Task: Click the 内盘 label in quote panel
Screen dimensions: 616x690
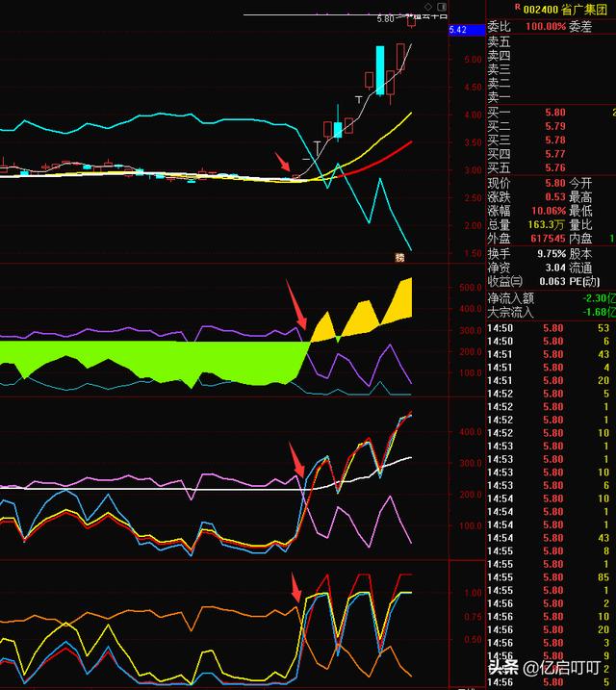Action: click(580, 239)
